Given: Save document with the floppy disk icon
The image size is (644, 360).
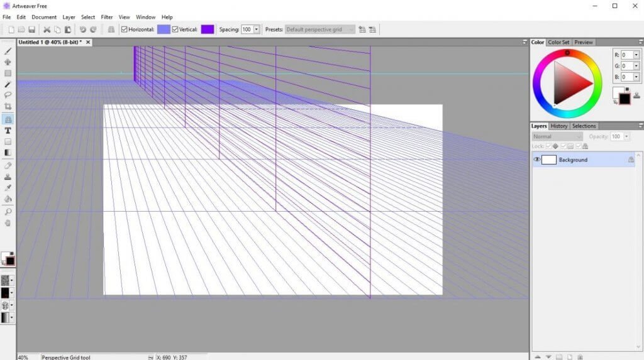Looking at the screenshot, I should [x=31, y=30].
